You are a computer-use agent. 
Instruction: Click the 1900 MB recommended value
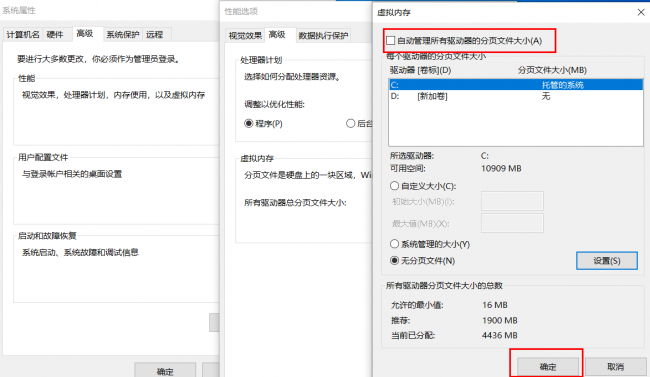coord(500,320)
